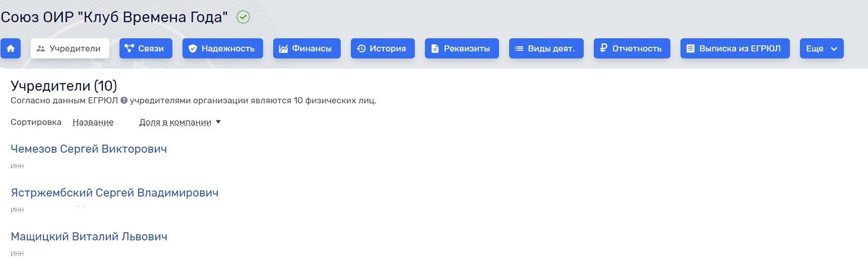This screenshot has width=868, height=261.
Task: Toggle sort direction arrow next to Доля в компании
Action: coord(218,122)
